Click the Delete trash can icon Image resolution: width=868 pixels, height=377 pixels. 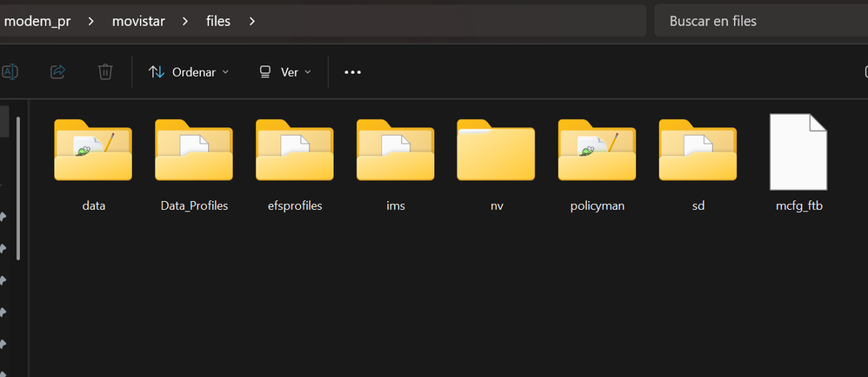[x=105, y=72]
